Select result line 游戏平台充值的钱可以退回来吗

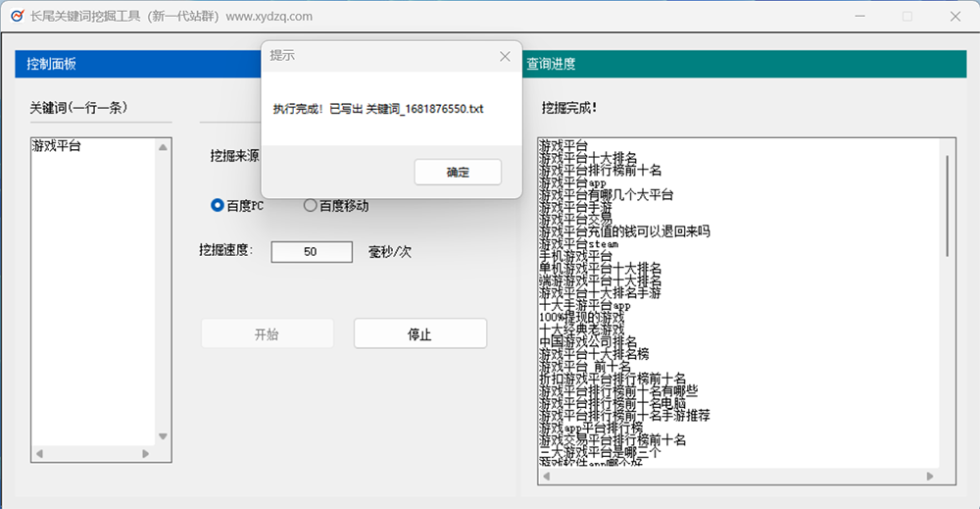624,231
